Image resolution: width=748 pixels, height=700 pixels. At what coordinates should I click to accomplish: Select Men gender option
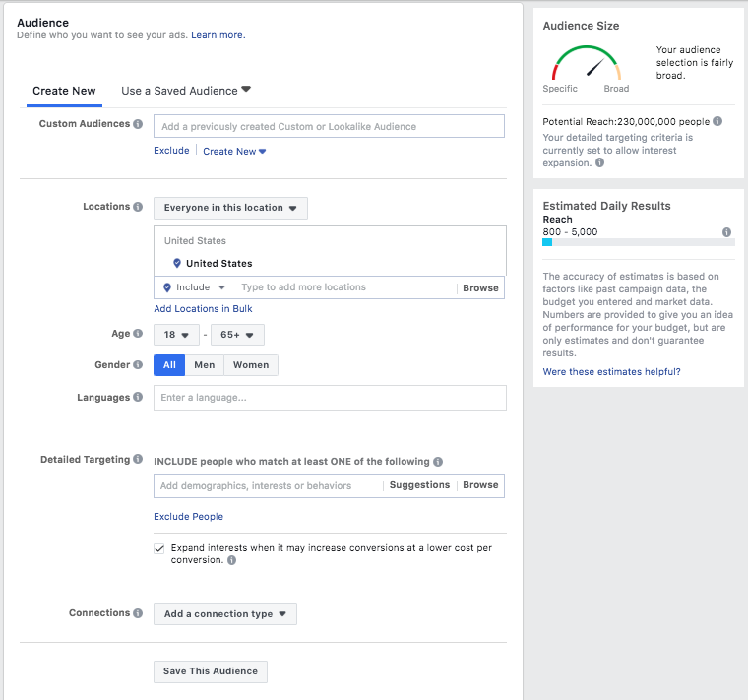pyautogui.click(x=204, y=365)
